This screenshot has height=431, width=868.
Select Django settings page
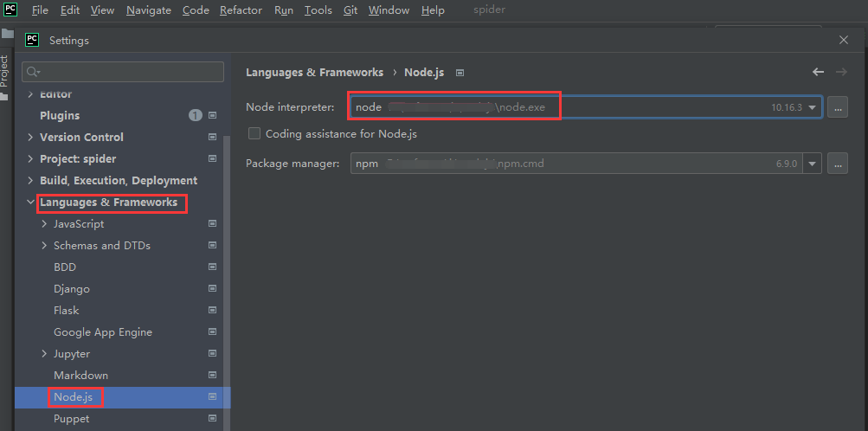72,289
